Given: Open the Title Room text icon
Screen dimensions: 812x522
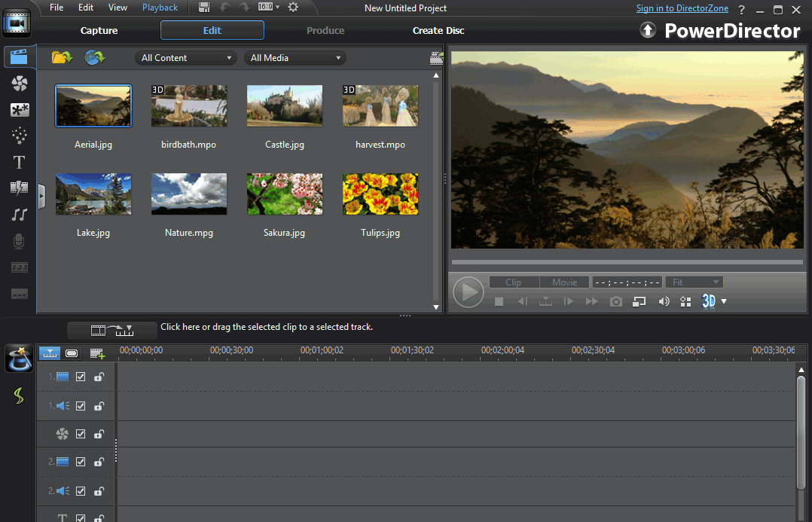Looking at the screenshot, I should tap(20, 162).
